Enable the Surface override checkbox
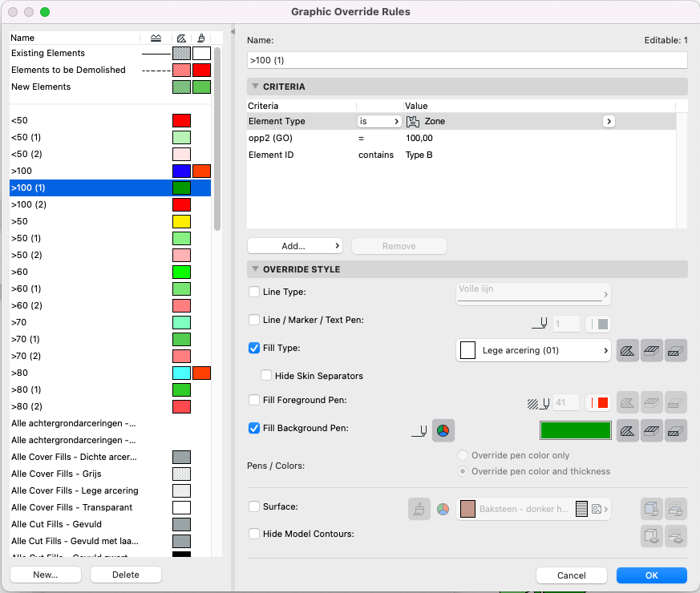Image resolution: width=700 pixels, height=593 pixels. click(x=254, y=506)
